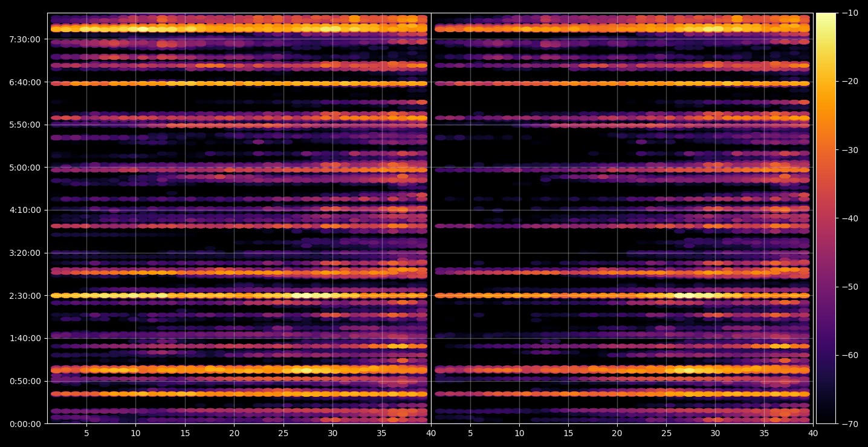Click the −70 colorbar tick label
This screenshot has width=868, height=447.
850,424
